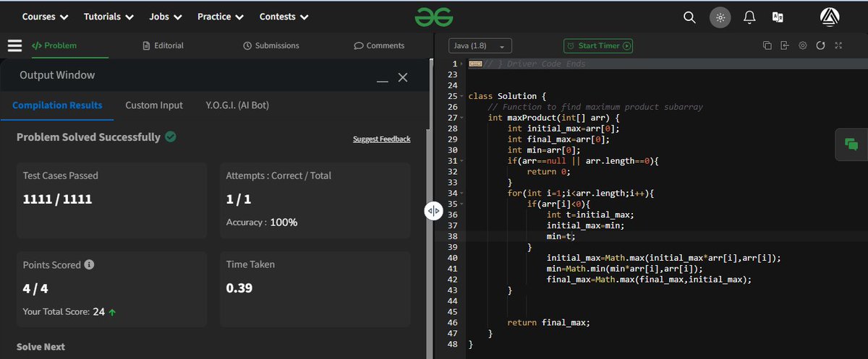Click the Problem Solved success checkmark
This screenshot has height=359, width=868.
[171, 137]
